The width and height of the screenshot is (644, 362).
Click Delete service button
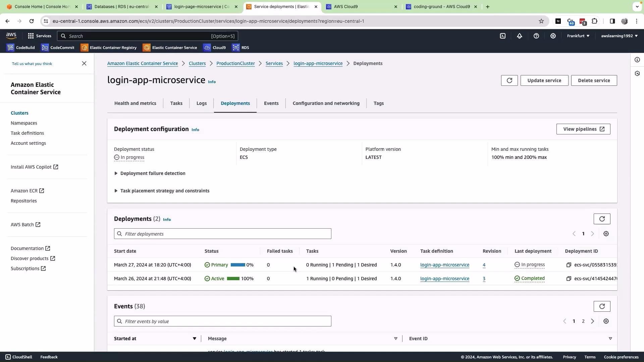pos(594,80)
